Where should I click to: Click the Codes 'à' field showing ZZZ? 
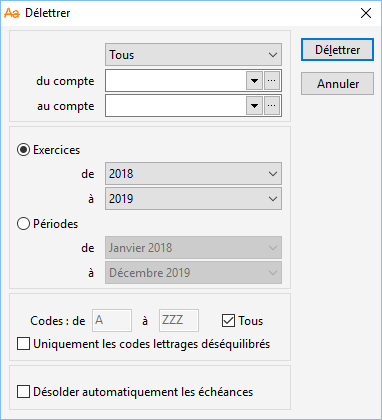(179, 320)
